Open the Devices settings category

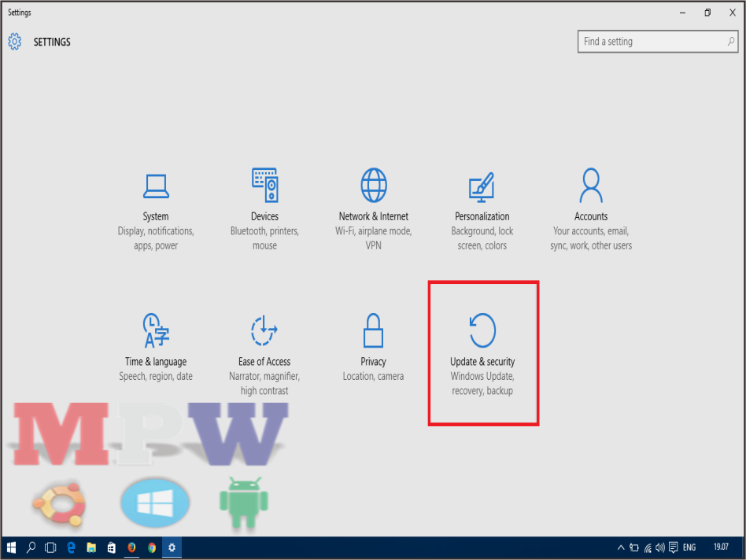tap(264, 210)
